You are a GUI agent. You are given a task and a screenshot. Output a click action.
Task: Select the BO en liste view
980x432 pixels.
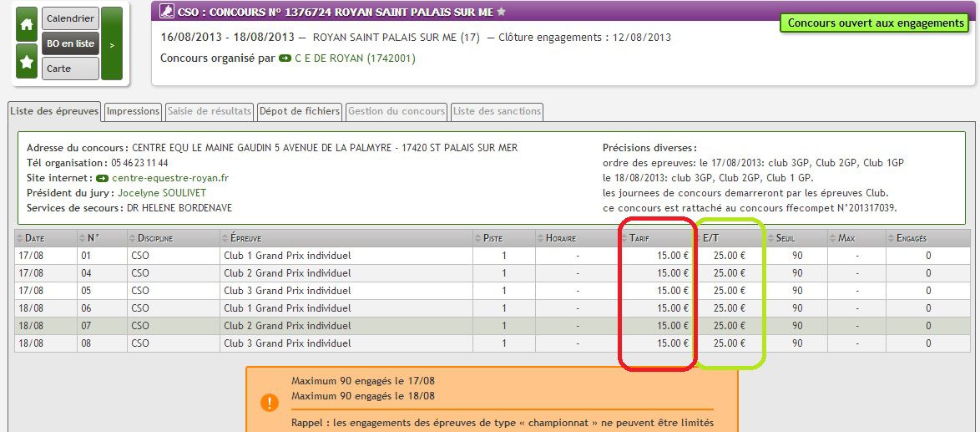click(x=70, y=43)
